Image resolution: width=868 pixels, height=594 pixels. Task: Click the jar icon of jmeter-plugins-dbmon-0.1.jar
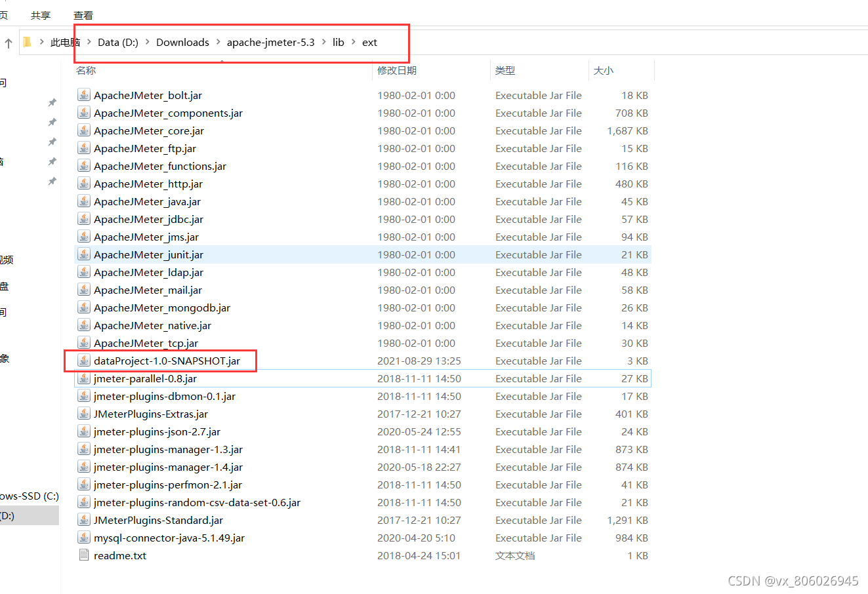pyautogui.click(x=84, y=396)
